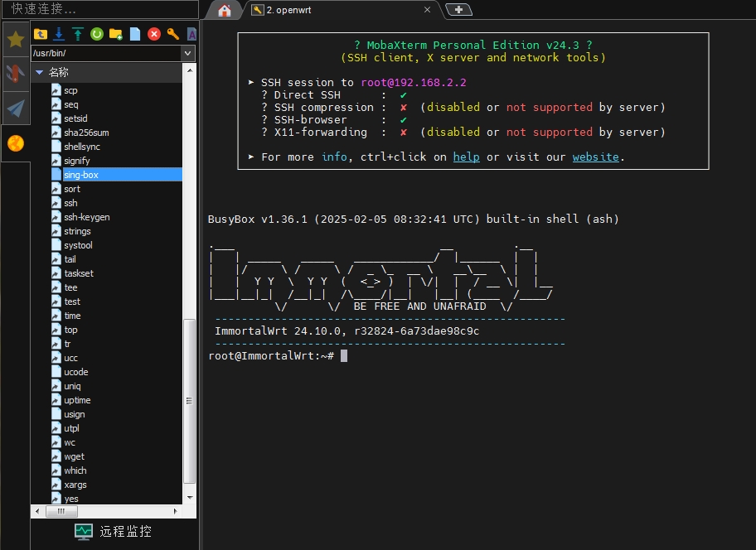Select the which entry

(75, 470)
